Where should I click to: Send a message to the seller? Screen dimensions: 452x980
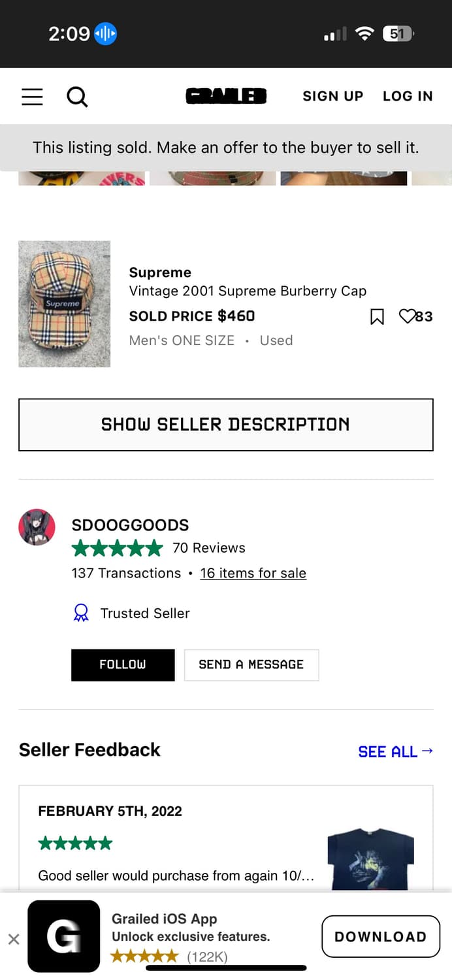click(251, 664)
